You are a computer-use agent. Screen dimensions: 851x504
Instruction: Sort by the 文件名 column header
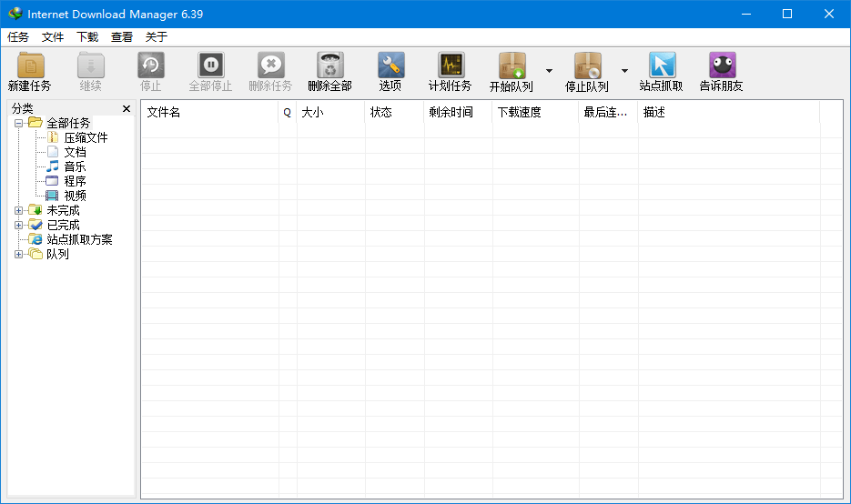click(x=210, y=112)
